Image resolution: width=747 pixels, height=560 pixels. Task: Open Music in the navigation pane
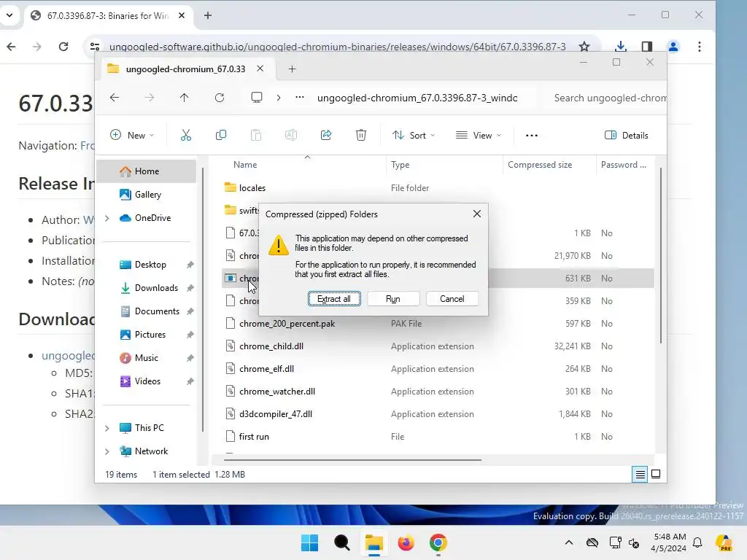tap(146, 357)
